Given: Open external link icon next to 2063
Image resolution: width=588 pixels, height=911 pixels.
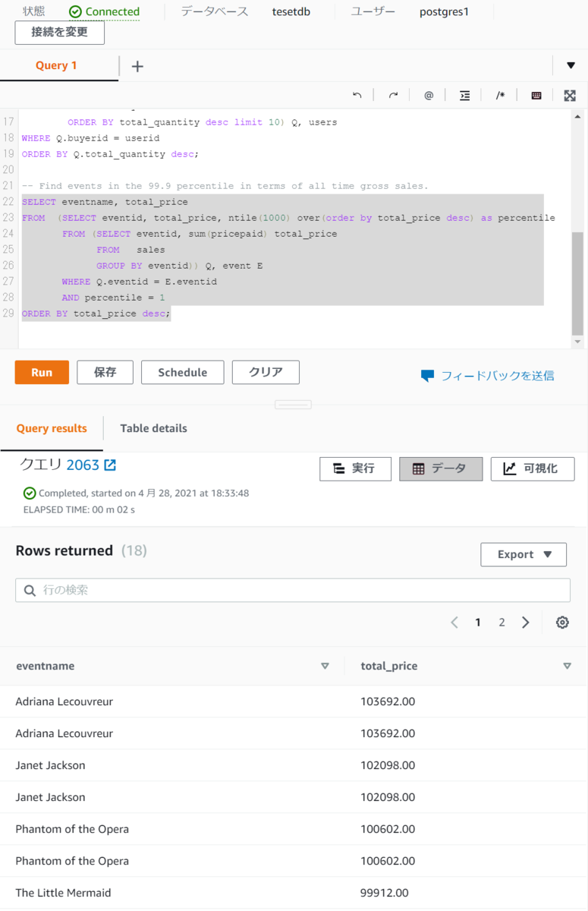Looking at the screenshot, I should [x=110, y=465].
